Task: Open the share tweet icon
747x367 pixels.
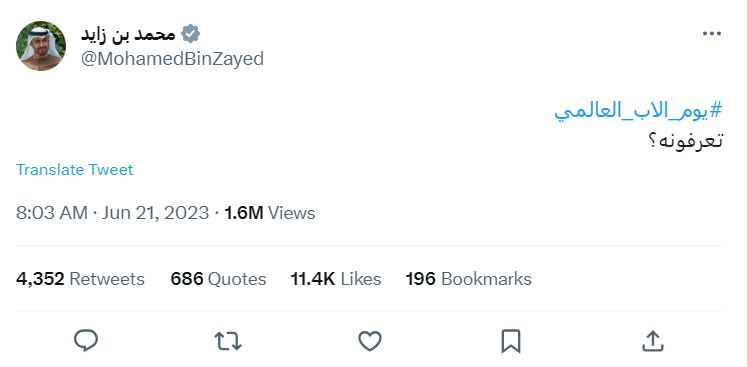Action: click(x=653, y=341)
